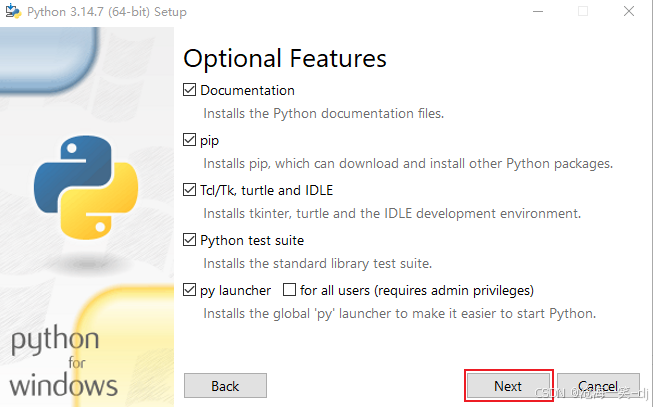Screen dimensions: 653x407
Task: Uncheck the Python test suite option
Action: point(189,240)
